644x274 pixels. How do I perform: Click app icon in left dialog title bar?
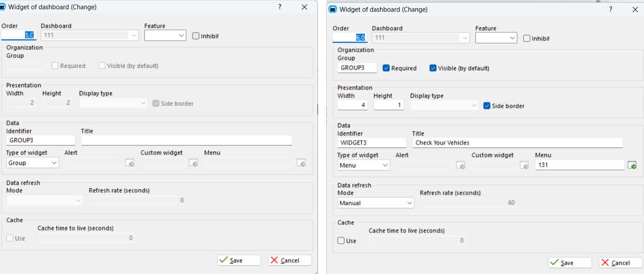[3, 7]
